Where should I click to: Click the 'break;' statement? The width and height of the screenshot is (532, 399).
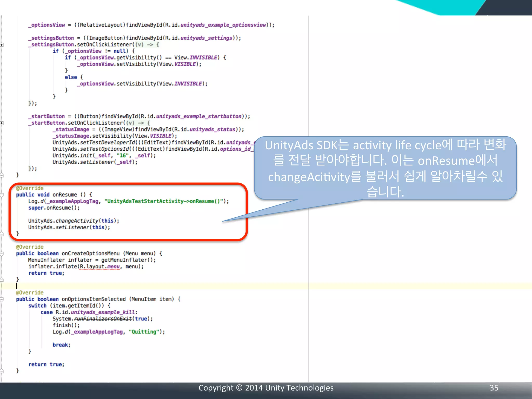(x=62, y=345)
